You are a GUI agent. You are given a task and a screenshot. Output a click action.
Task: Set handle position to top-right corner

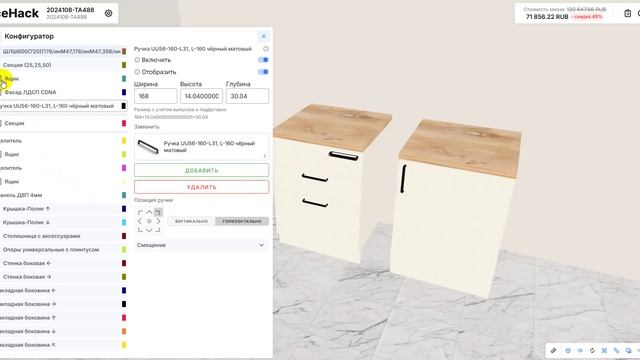tap(158, 212)
